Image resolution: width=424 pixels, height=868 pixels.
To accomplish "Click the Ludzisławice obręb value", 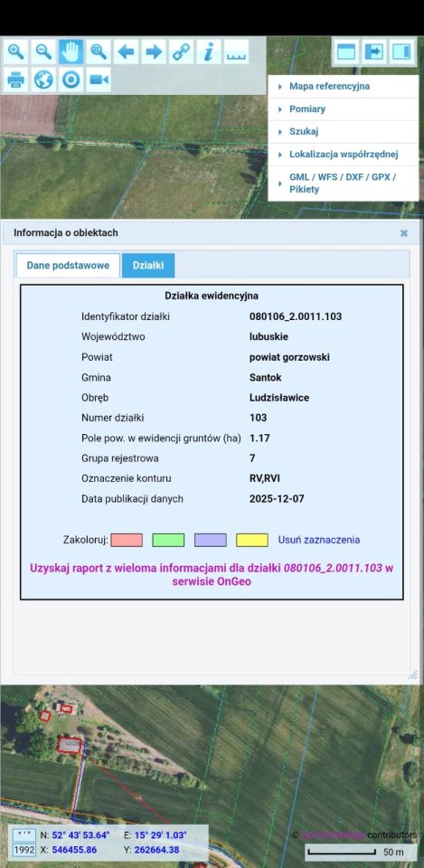I will [279, 398].
